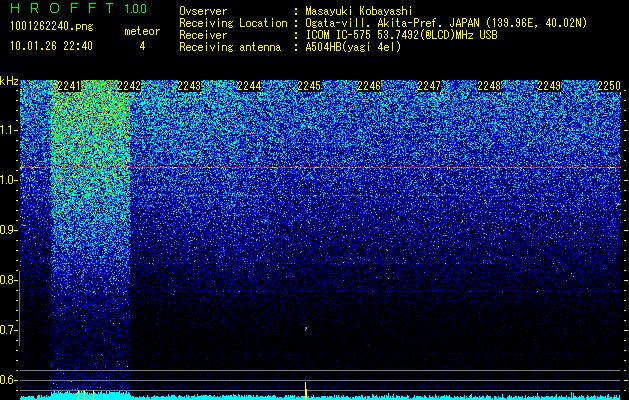Click the 2245 time marker
Viewport: 629px width, 400px height.
pos(309,86)
